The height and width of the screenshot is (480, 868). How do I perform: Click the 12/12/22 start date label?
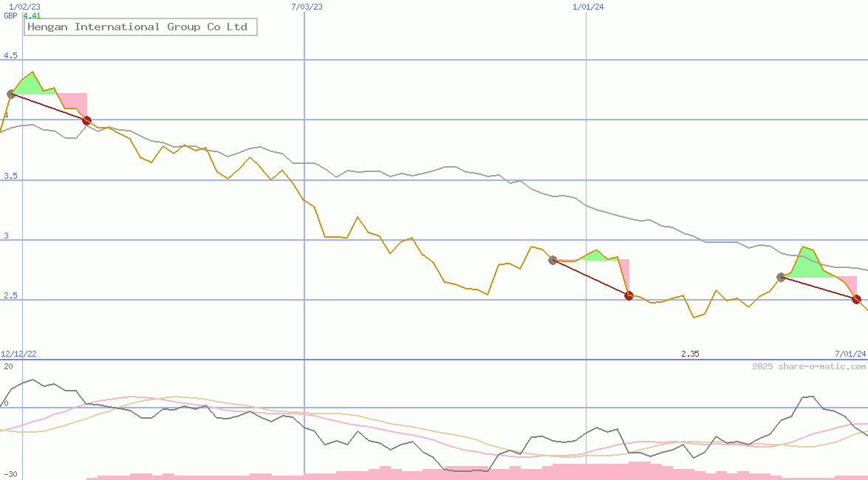[18, 354]
